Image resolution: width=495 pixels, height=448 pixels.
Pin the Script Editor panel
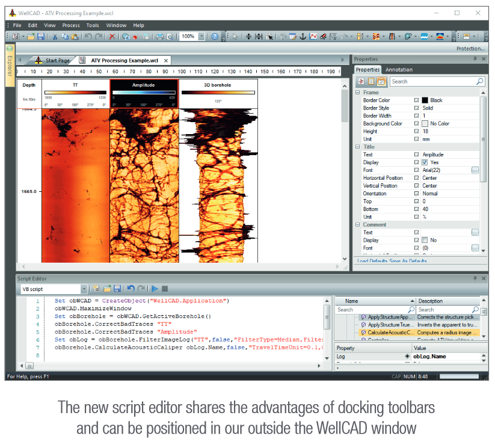[475, 278]
